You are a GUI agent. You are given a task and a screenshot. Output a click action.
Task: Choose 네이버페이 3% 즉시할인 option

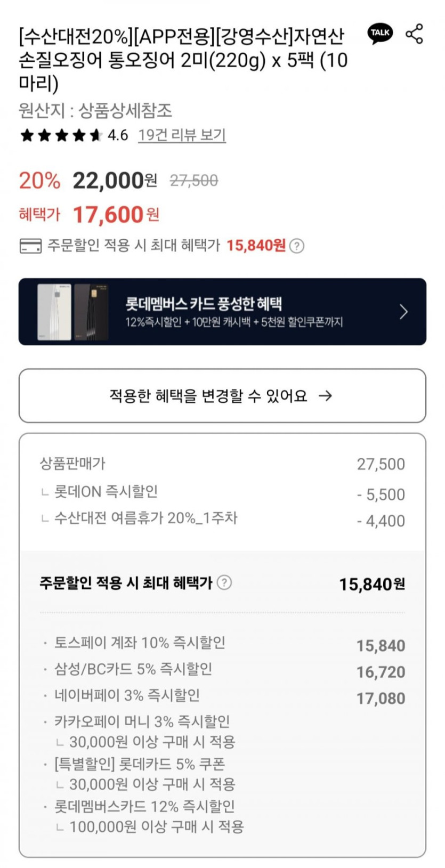point(127,695)
